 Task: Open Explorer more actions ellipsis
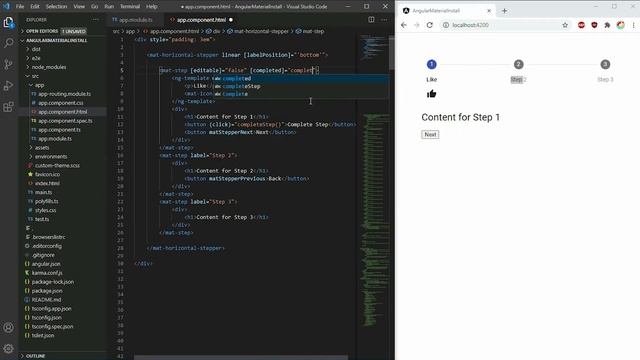pos(96,20)
